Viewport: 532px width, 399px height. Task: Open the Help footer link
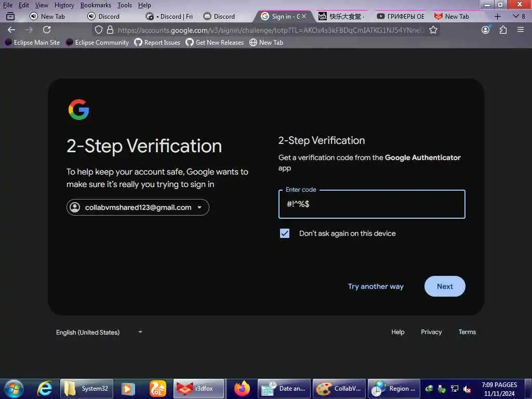[x=397, y=332]
